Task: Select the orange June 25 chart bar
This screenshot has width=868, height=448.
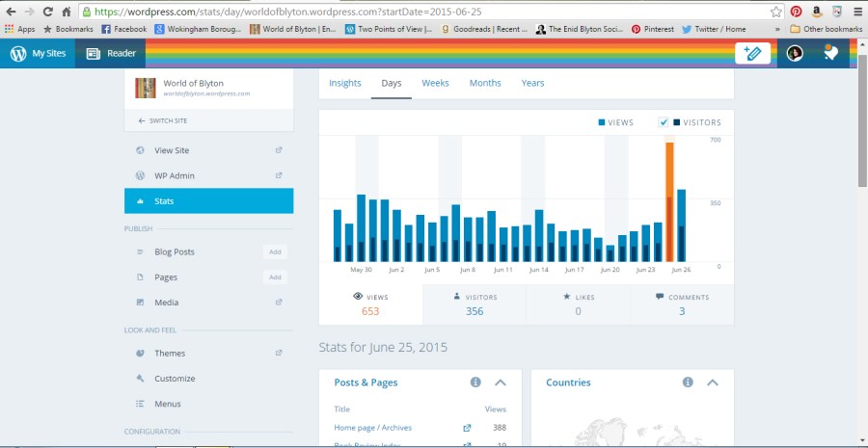Action: point(669,202)
